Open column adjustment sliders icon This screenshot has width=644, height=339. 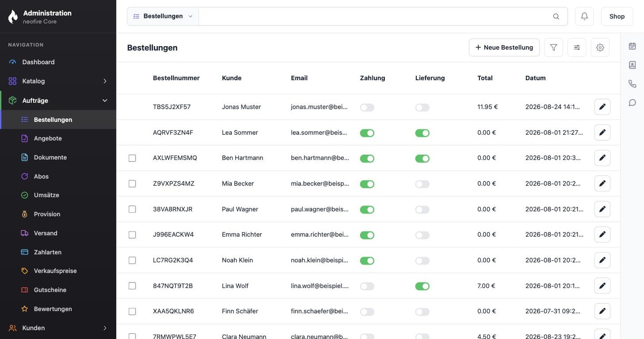point(577,47)
